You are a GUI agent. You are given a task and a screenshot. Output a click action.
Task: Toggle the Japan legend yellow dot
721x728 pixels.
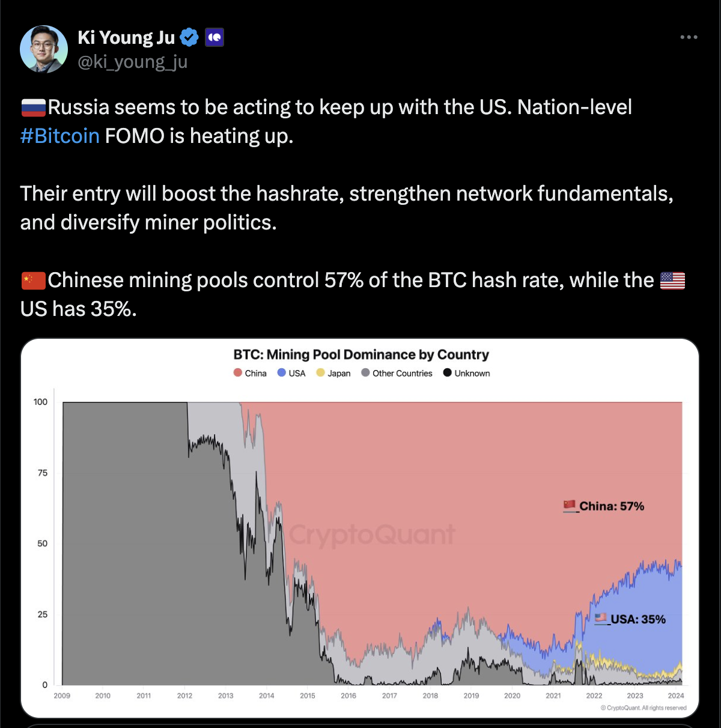click(321, 373)
